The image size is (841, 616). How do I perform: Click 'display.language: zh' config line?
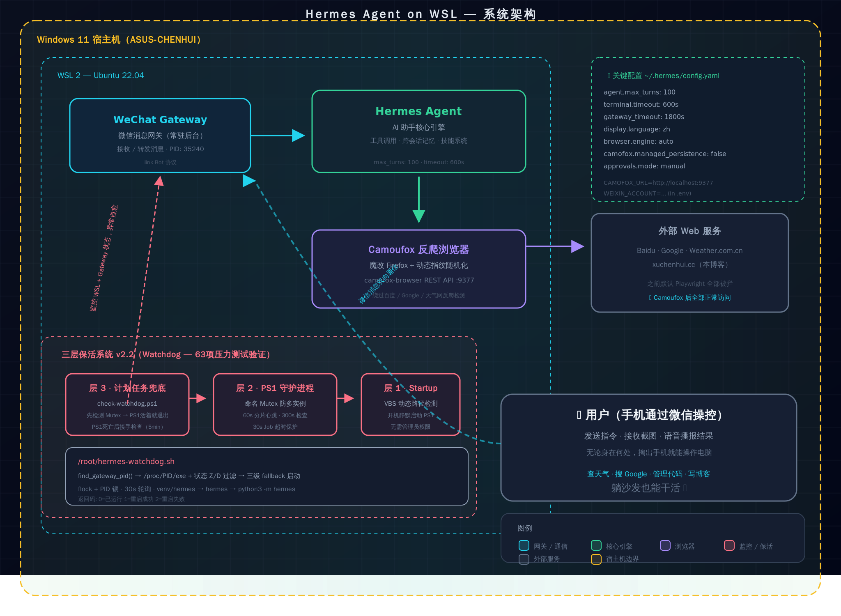tap(636, 129)
